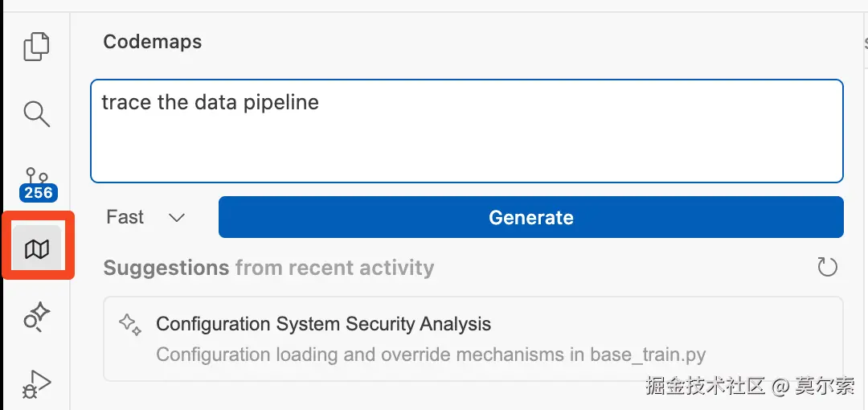The image size is (868, 410).
Task: Click the 'Suggestions from recent activity' heading
Action: tap(268, 268)
